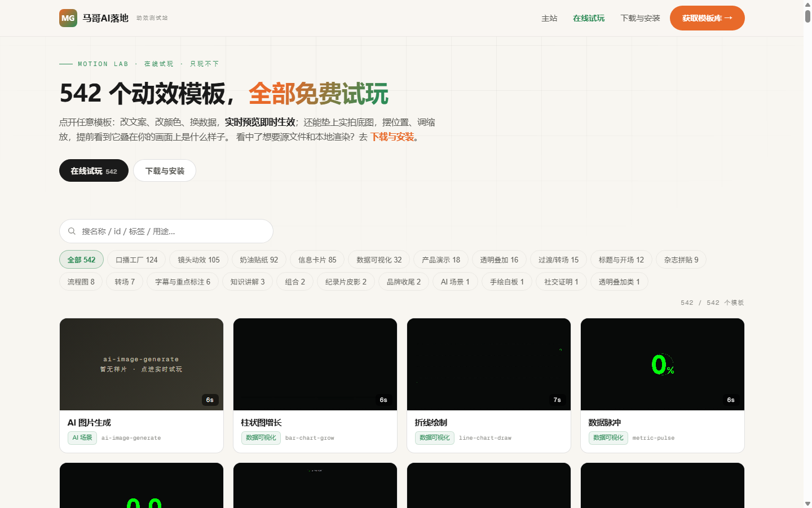Click the scrollbar down arrow

(x=807, y=503)
